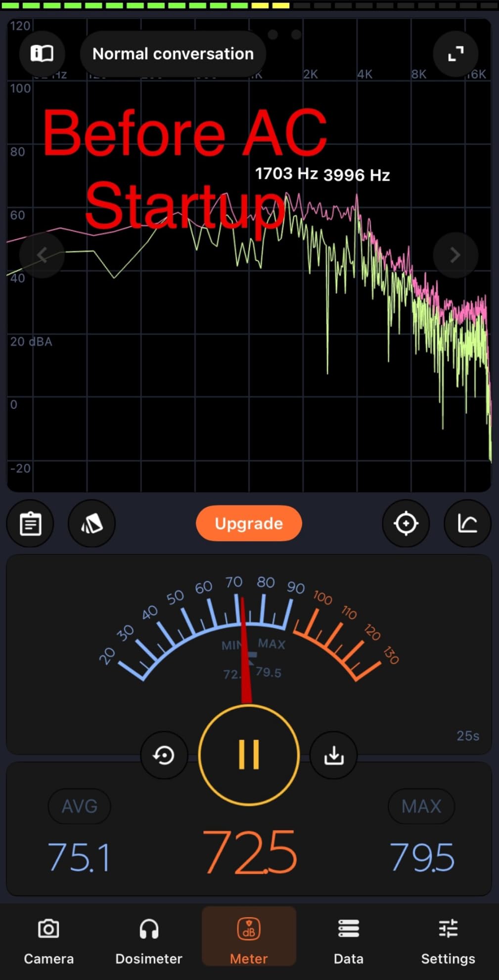The height and width of the screenshot is (980, 499).
Task: Open the Data tab
Action: [349, 941]
